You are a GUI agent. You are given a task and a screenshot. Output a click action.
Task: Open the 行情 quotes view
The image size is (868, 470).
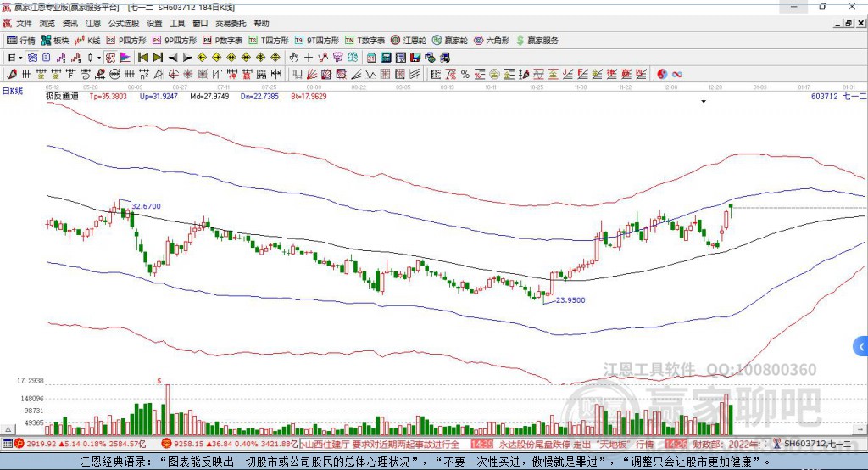21,41
